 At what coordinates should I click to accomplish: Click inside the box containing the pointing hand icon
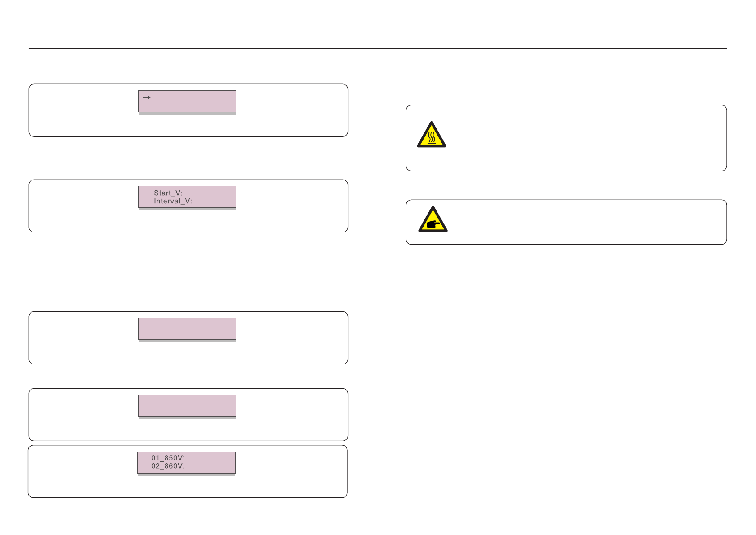tap(566, 222)
